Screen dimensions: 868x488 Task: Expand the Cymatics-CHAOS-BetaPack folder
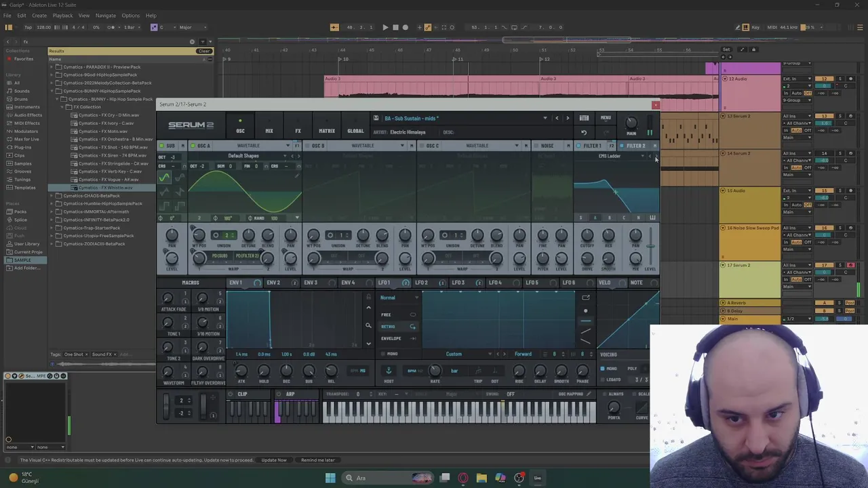click(52, 195)
